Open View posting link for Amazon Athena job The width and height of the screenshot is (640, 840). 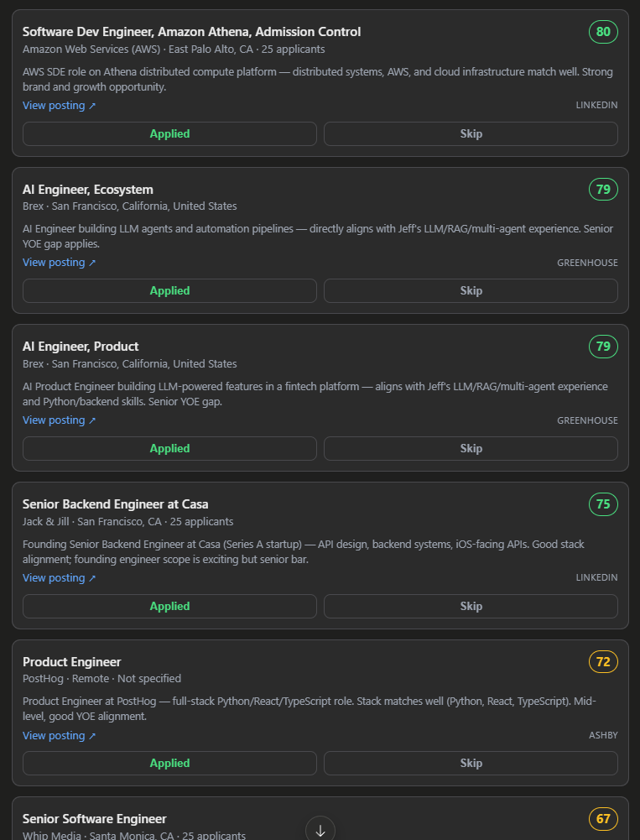[x=59, y=106]
